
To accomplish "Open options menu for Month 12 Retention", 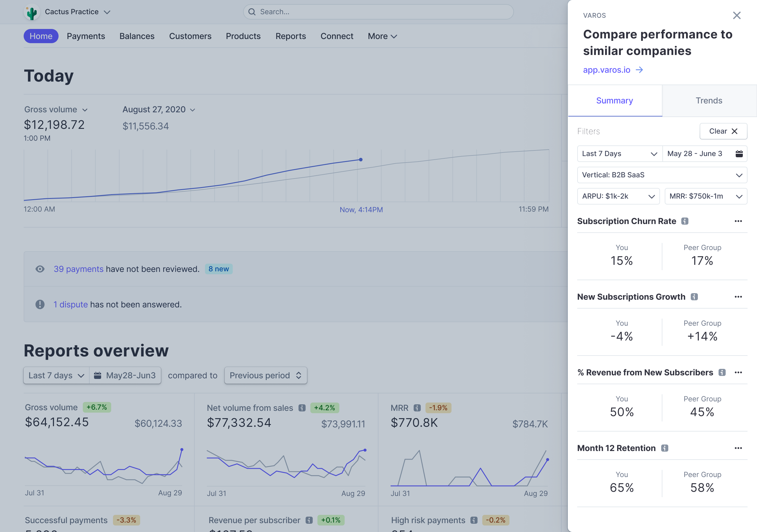I will [738, 448].
